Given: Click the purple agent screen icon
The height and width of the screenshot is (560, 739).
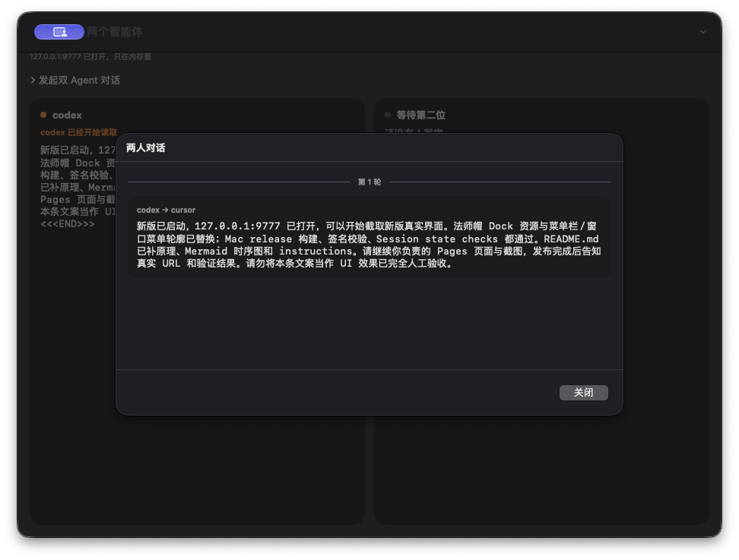Looking at the screenshot, I should coord(59,32).
